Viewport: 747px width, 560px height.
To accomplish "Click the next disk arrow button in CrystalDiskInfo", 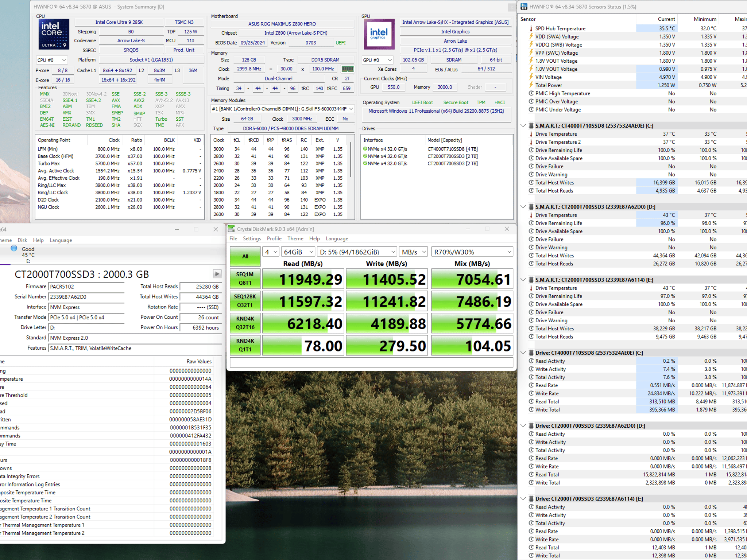I will point(217,274).
